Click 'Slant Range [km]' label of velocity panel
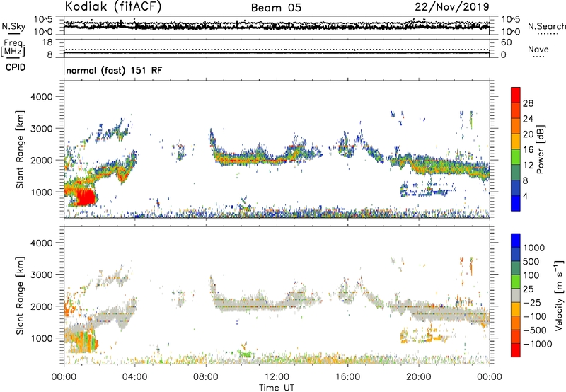566x392 pixels. point(20,295)
